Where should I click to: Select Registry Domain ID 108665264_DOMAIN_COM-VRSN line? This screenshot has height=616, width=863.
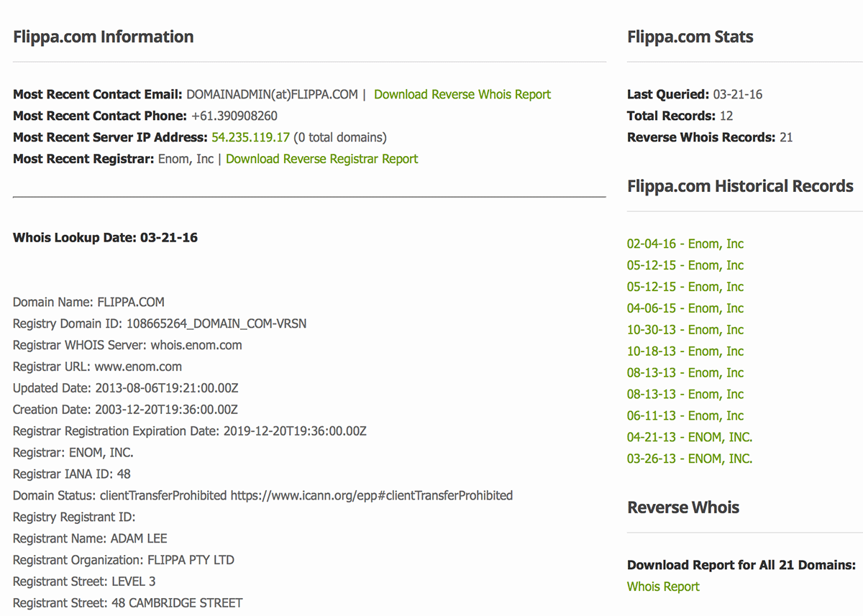160,323
